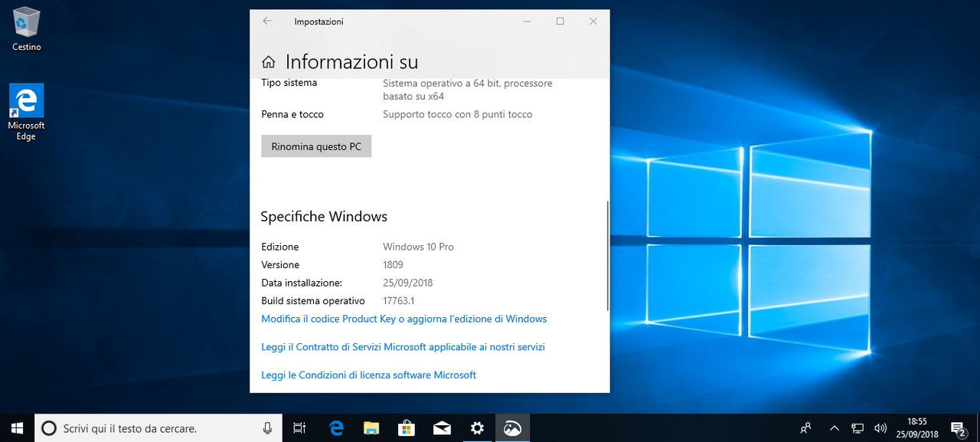
Task: Click the 'Specifiche Windows' heading
Action: coord(324,217)
